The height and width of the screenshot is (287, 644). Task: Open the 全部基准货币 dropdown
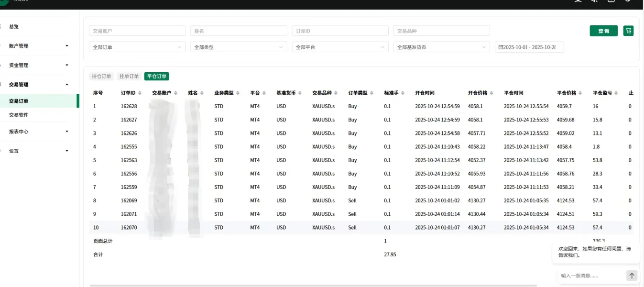point(441,47)
